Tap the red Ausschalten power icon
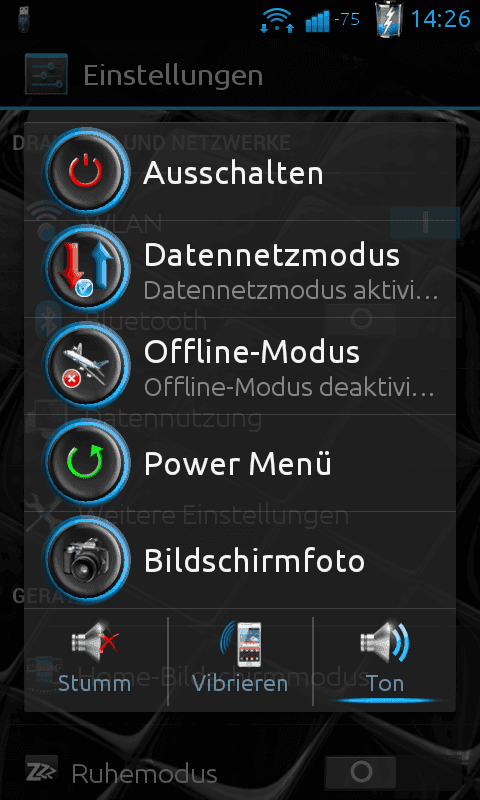 click(x=85, y=172)
